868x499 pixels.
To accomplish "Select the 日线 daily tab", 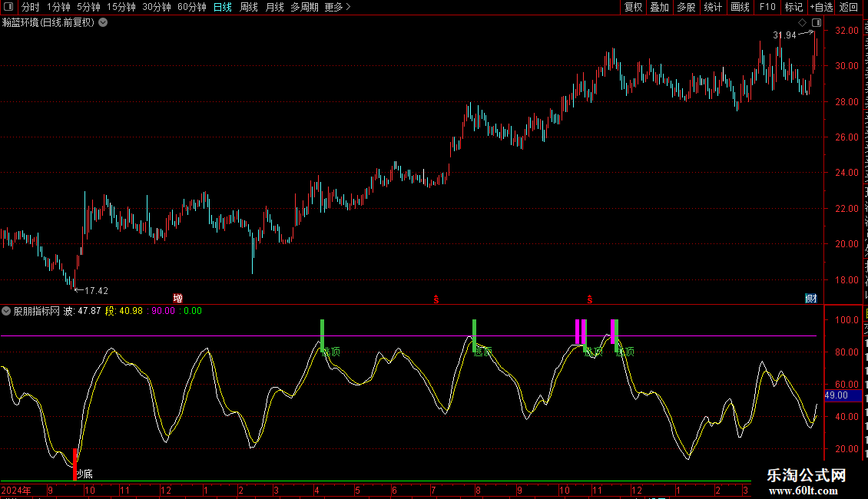I will [223, 7].
